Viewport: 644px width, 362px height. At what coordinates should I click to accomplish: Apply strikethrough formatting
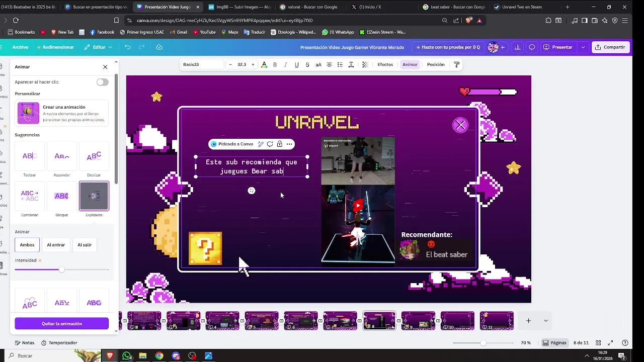pos(307,64)
